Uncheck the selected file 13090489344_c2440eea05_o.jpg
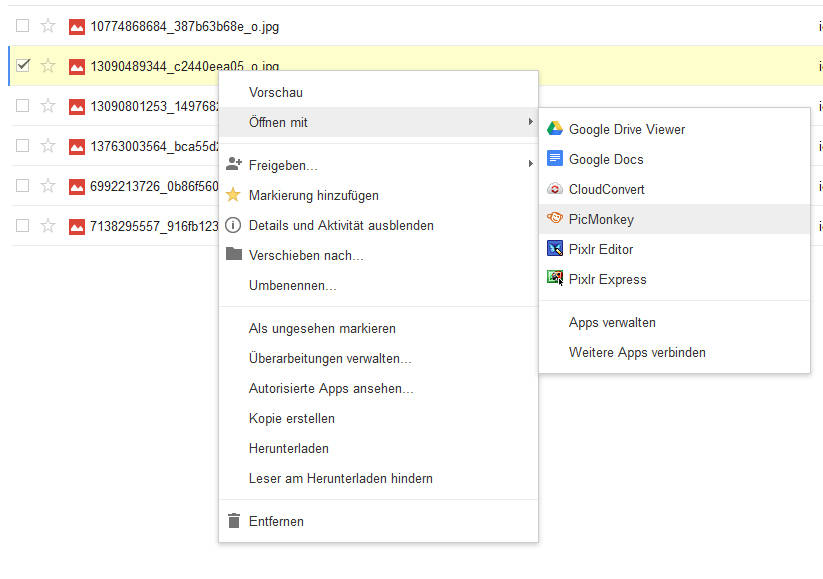The height and width of the screenshot is (579, 823). pyautogui.click(x=22, y=65)
